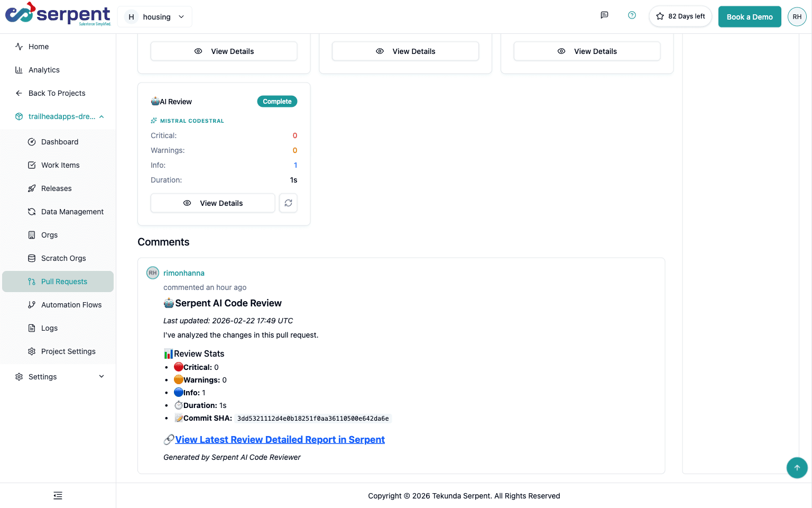The height and width of the screenshot is (508, 812).
Task: Click the help question mark icon
Action: (x=632, y=15)
